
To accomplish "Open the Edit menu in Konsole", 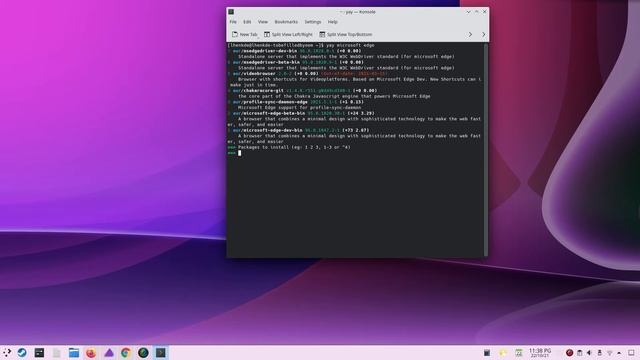I will click(x=247, y=22).
